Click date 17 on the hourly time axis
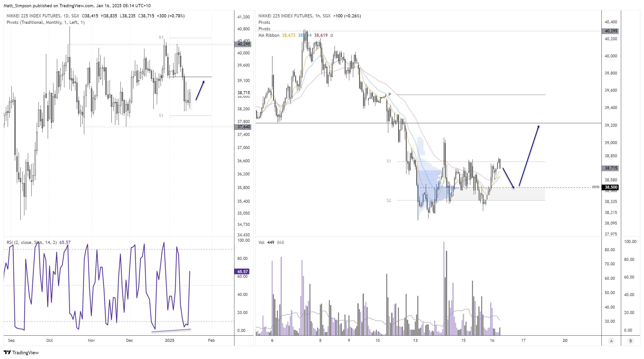644x359 pixels. pyautogui.click(x=523, y=340)
